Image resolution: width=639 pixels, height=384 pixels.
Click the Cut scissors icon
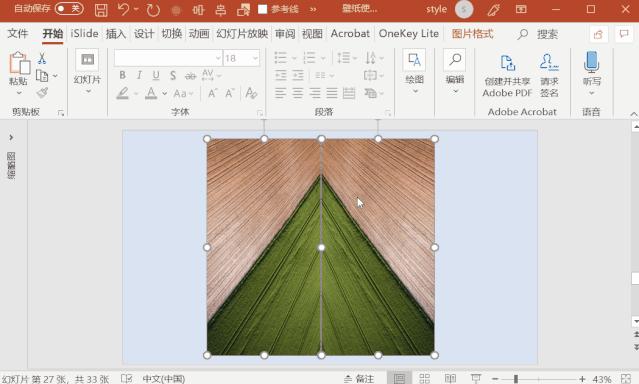click(x=42, y=58)
